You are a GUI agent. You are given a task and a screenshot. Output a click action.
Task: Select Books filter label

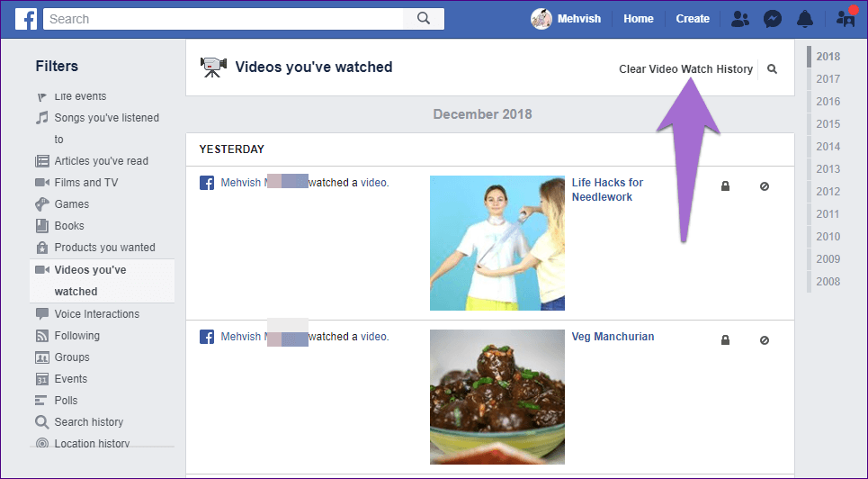coord(69,226)
